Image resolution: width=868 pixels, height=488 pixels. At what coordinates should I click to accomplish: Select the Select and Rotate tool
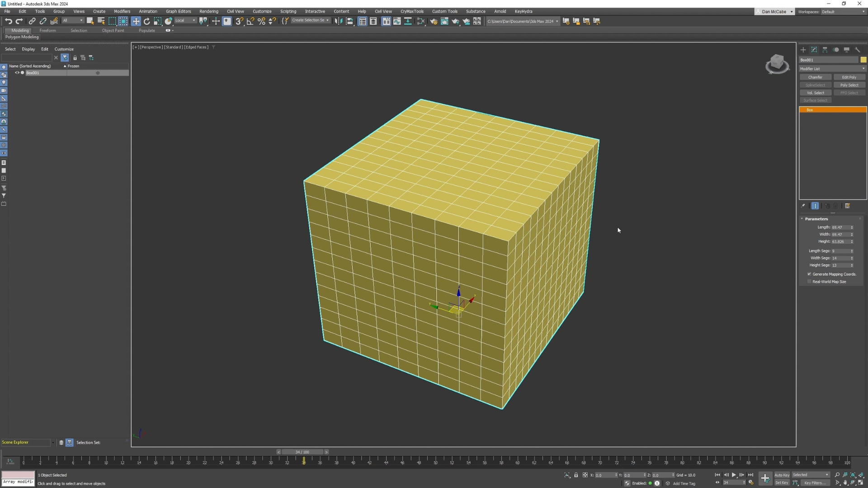point(146,21)
